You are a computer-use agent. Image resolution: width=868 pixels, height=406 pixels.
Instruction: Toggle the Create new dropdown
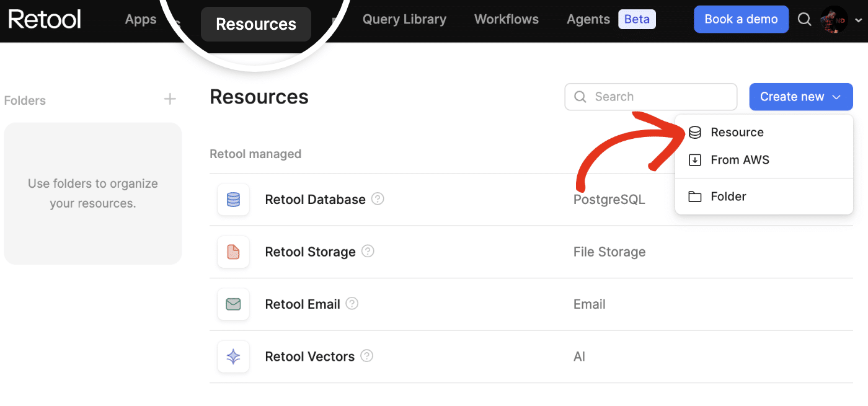[x=801, y=97]
